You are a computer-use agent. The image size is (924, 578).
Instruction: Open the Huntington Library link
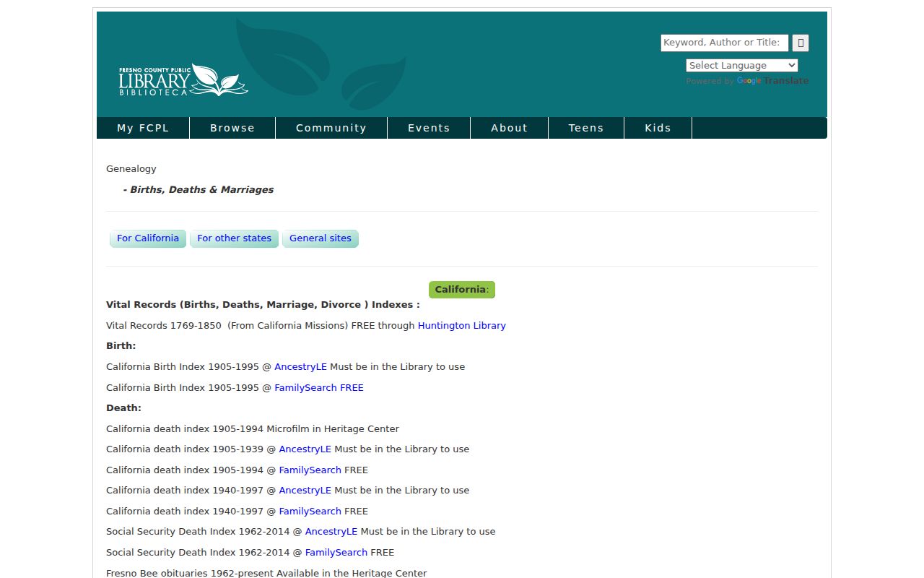462,326
